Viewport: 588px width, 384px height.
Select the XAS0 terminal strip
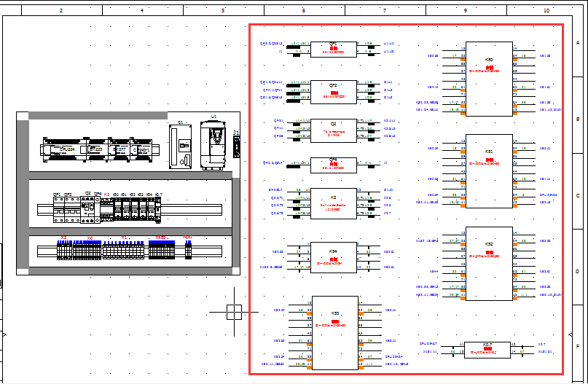click(x=162, y=250)
